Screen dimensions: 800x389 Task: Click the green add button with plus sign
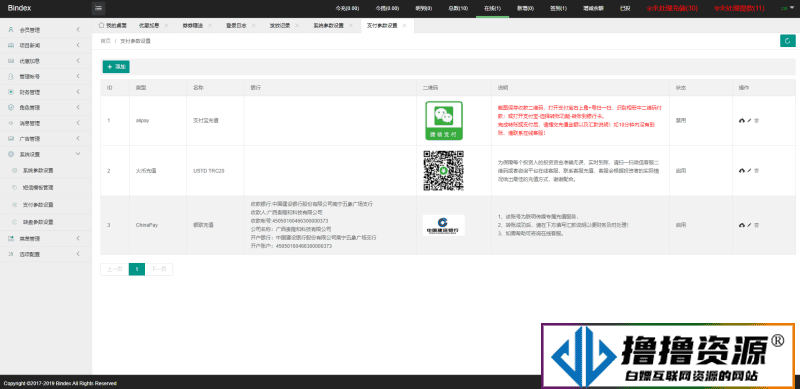coord(116,67)
